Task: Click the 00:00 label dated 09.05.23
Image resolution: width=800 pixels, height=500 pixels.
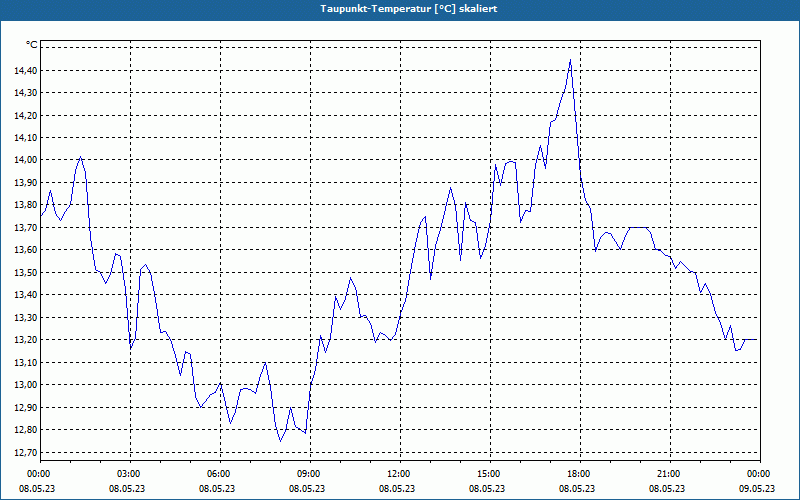Action: tap(760, 474)
